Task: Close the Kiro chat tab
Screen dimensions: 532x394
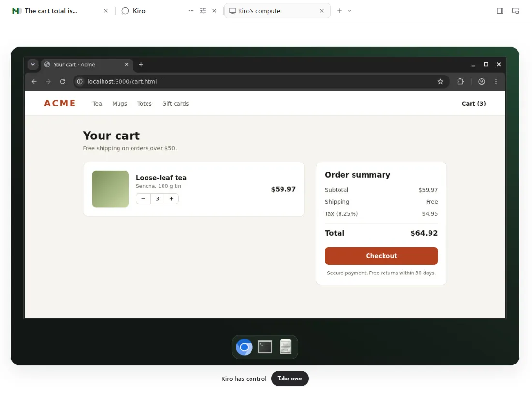Action: (x=214, y=11)
